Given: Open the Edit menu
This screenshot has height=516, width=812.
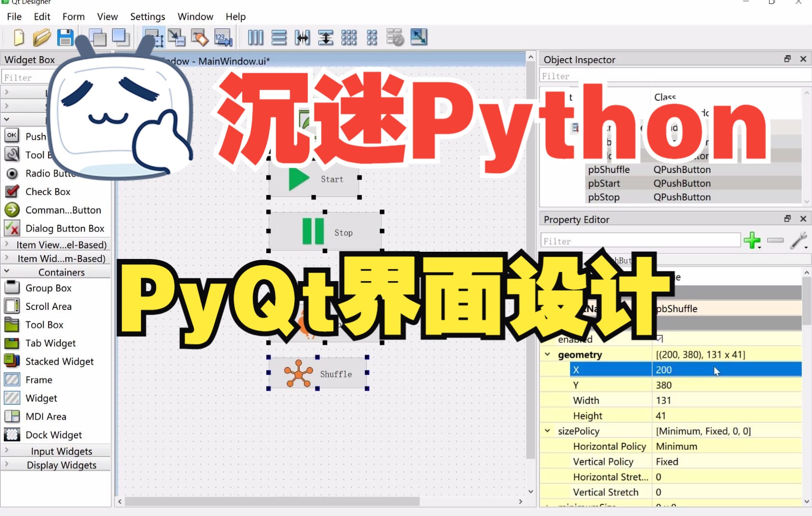Looking at the screenshot, I should click(42, 16).
